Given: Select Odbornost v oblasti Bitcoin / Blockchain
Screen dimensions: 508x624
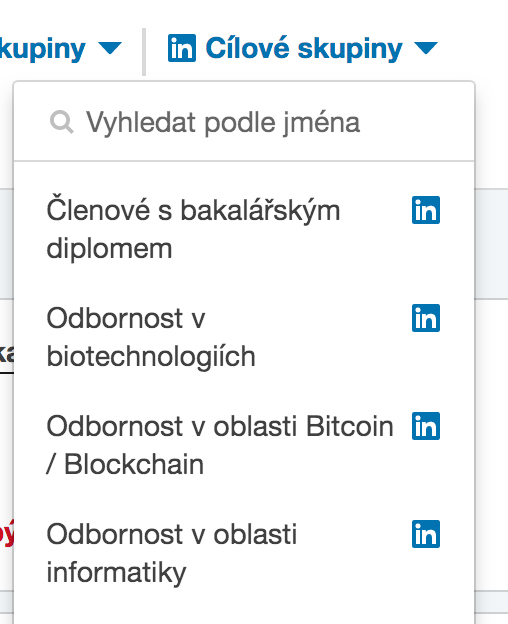Looking at the screenshot, I should [244, 445].
